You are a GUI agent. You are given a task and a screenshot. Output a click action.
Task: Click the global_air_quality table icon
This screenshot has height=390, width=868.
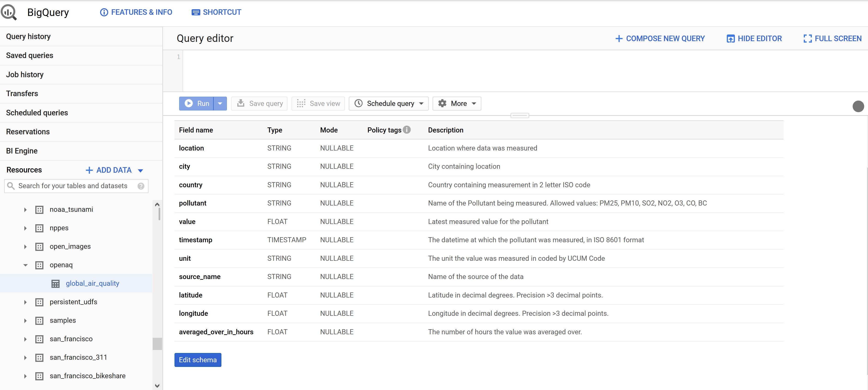55,283
